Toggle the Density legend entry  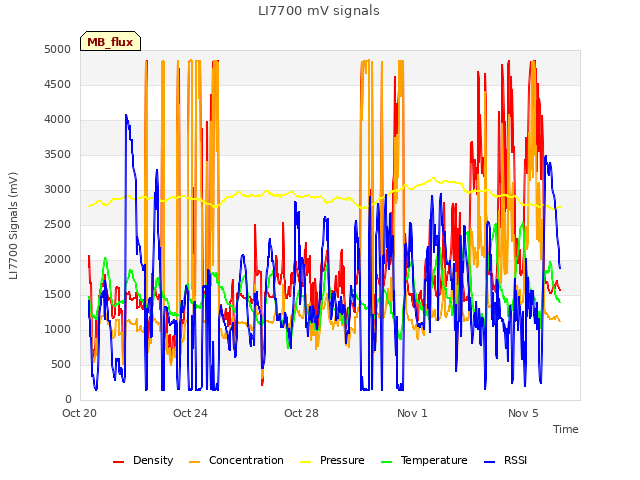click(x=143, y=460)
